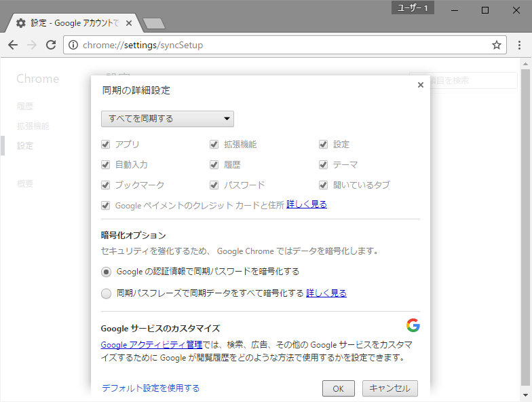The image size is (532, 402).
Task: Click the address bar URL field
Action: pos(285,45)
